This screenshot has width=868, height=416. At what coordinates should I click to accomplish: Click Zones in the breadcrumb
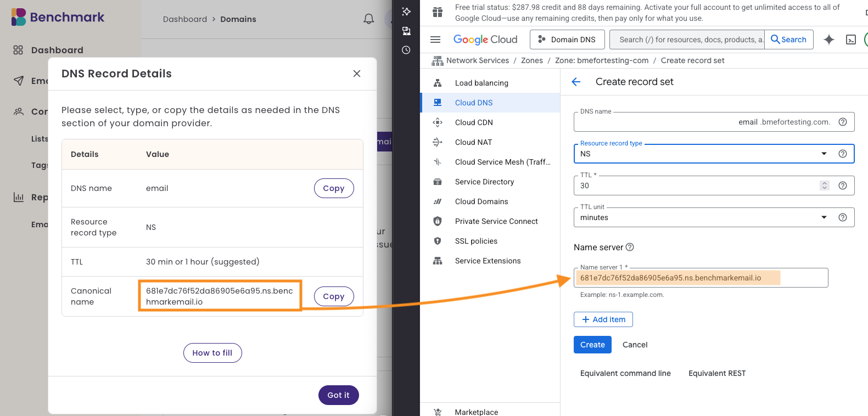(532, 60)
